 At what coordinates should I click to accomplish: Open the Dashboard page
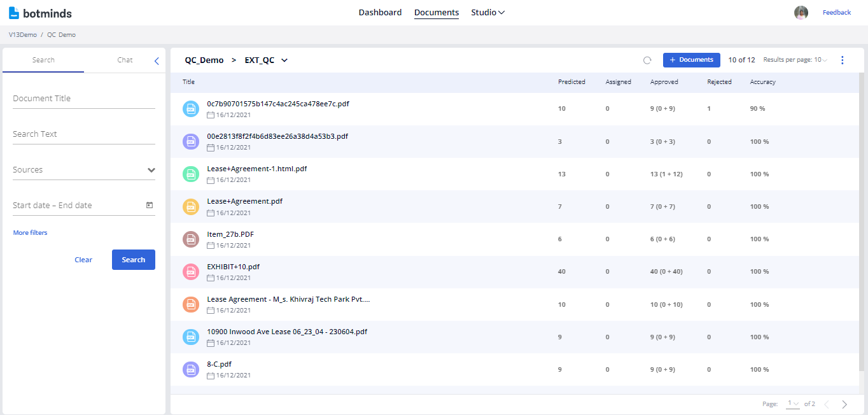(380, 13)
